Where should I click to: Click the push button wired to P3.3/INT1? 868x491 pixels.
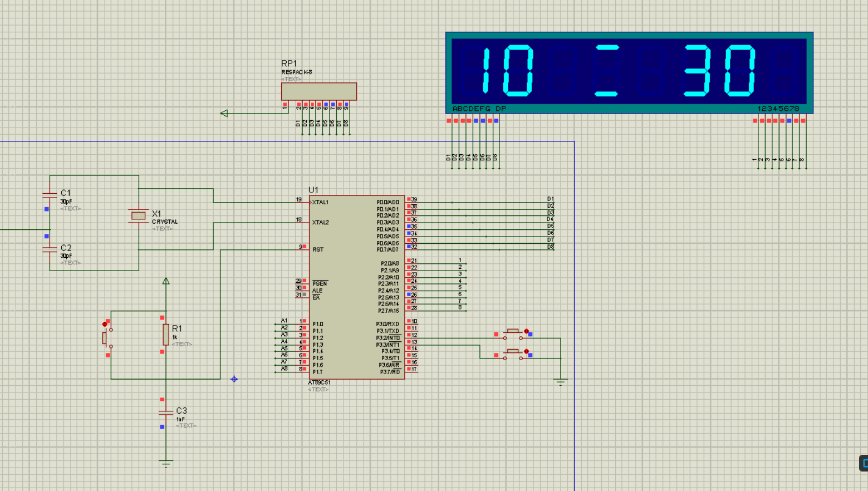513,354
